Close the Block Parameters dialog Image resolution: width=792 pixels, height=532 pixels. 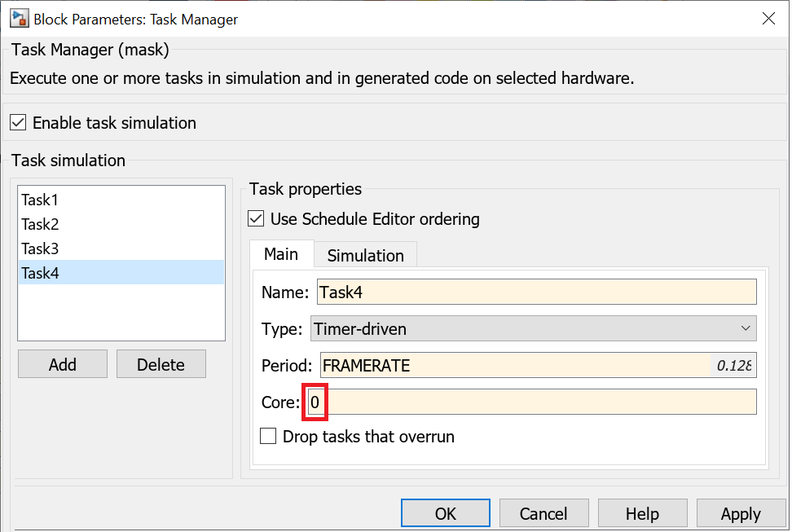[x=768, y=18]
